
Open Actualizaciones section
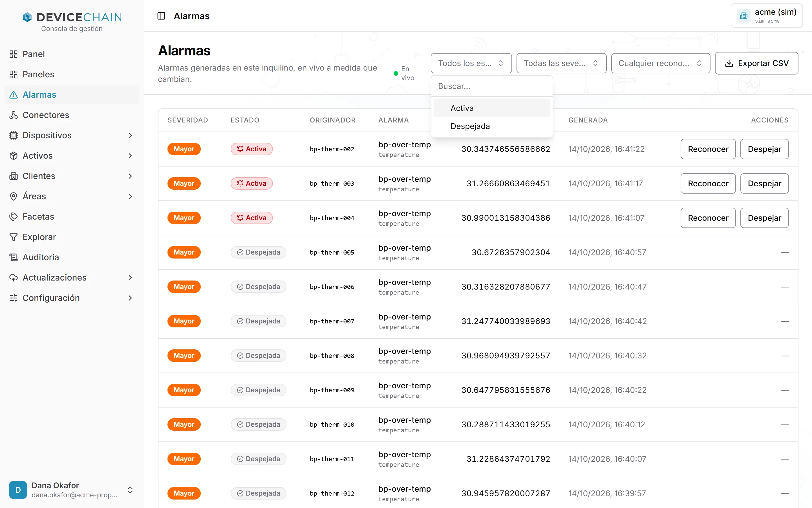(x=72, y=277)
